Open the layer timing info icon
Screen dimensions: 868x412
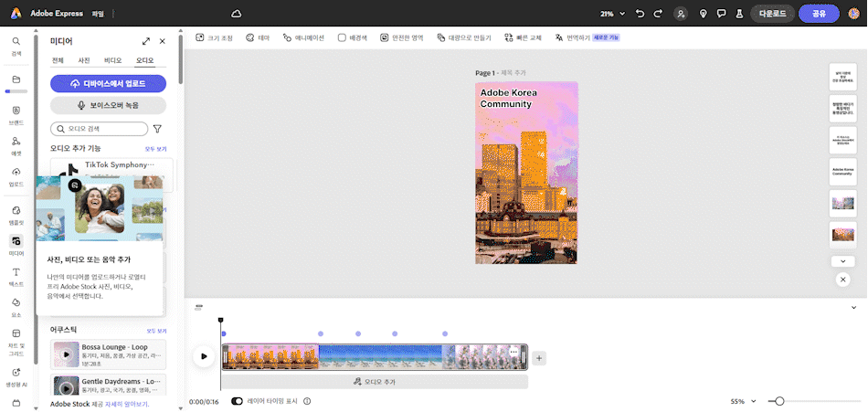click(x=307, y=401)
